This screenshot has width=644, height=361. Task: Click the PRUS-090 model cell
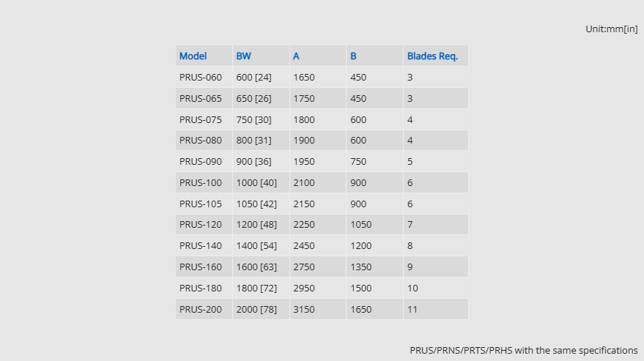[x=200, y=161]
